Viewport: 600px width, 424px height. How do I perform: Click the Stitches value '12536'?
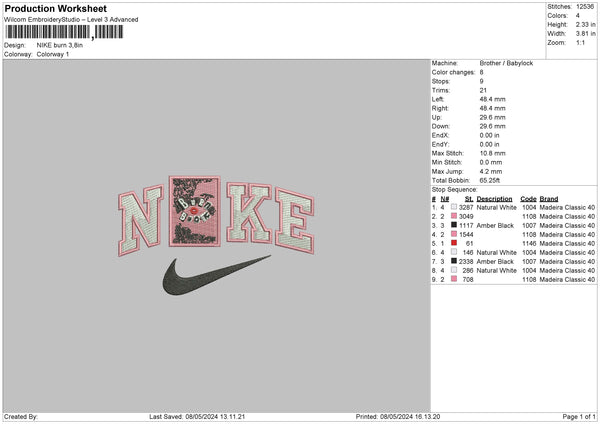585,7
